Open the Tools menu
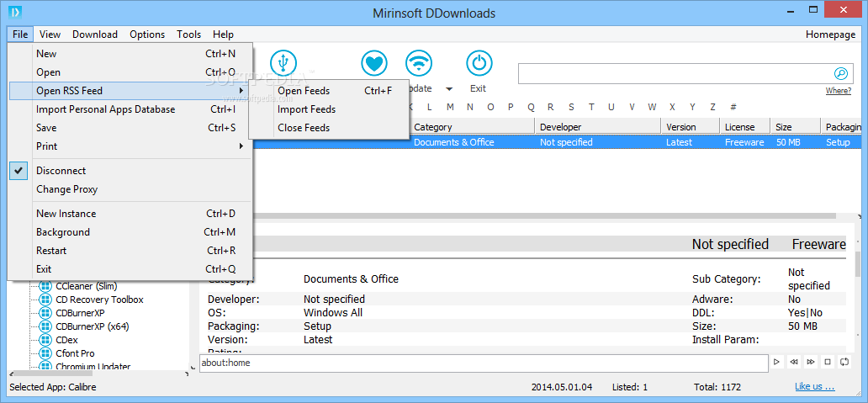Viewport: 868px width, 403px height. [x=188, y=34]
